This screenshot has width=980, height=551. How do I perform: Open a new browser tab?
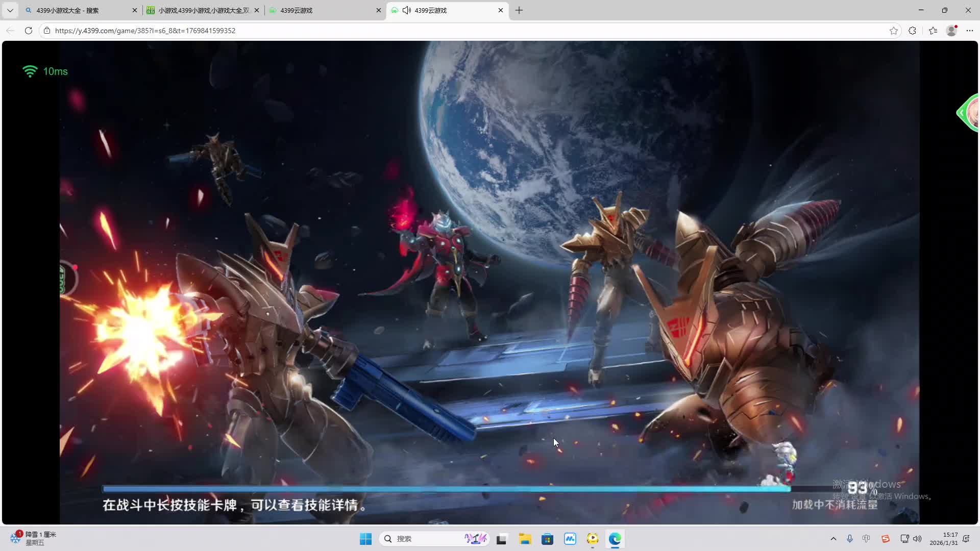coord(519,10)
